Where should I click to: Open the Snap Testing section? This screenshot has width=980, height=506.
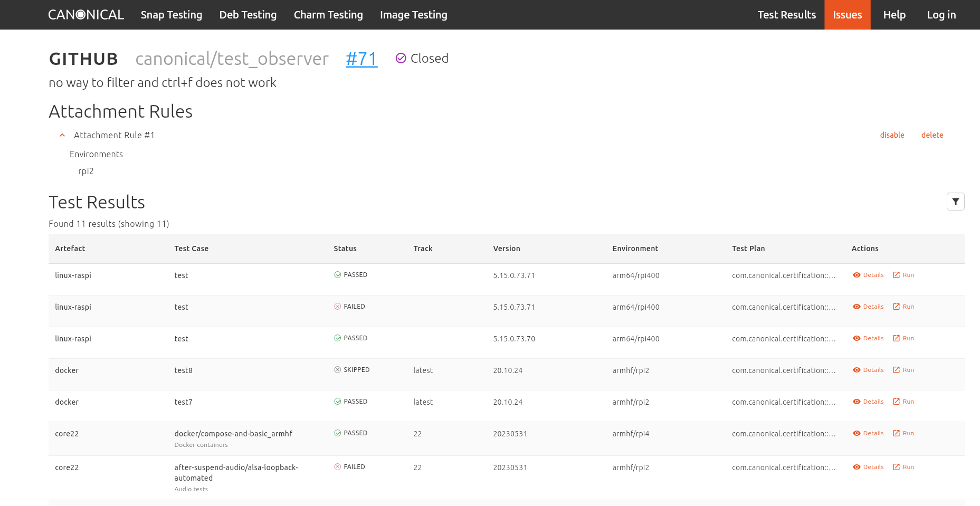[x=171, y=15]
